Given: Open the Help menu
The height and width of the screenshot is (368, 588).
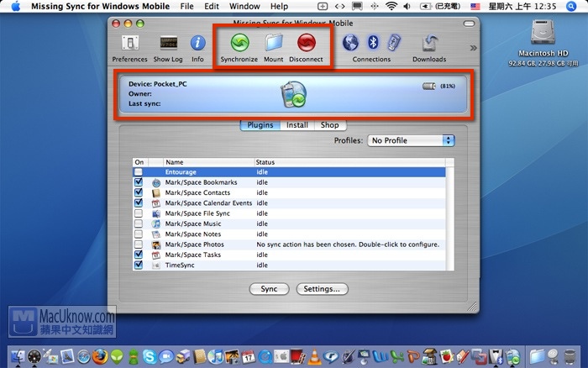Looking at the screenshot, I should [280, 7].
